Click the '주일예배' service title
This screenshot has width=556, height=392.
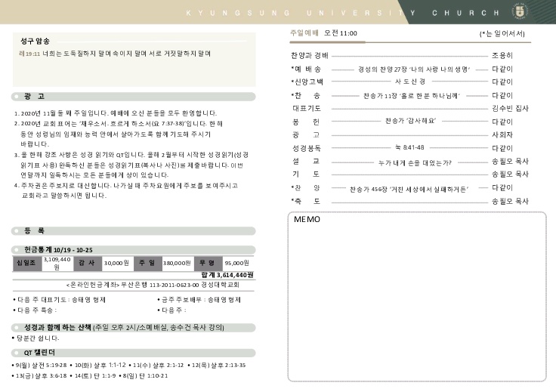(x=304, y=33)
